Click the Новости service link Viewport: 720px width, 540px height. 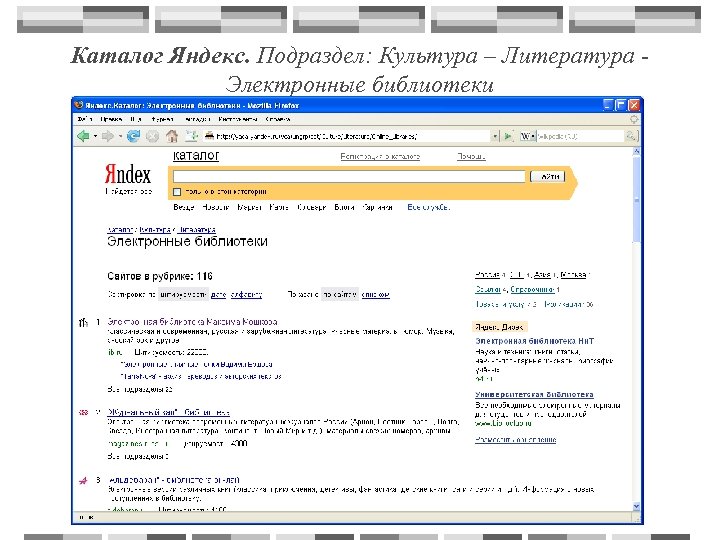(x=215, y=208)
